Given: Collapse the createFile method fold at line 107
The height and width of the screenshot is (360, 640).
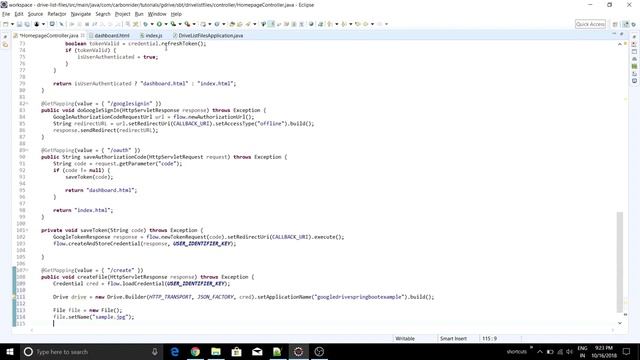Looking at the screenshot, I should coord(27,270).
